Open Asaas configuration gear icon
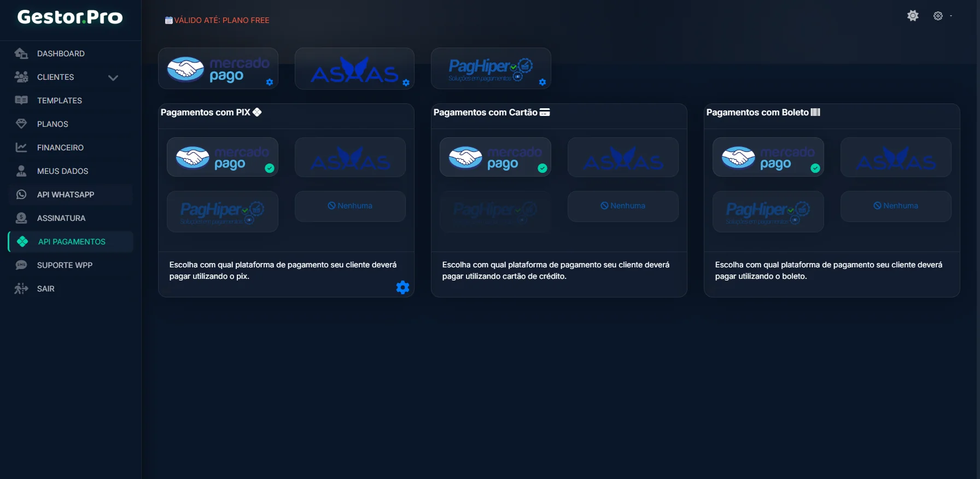This screenshot has width=980, height=479. tap(406, 83)
